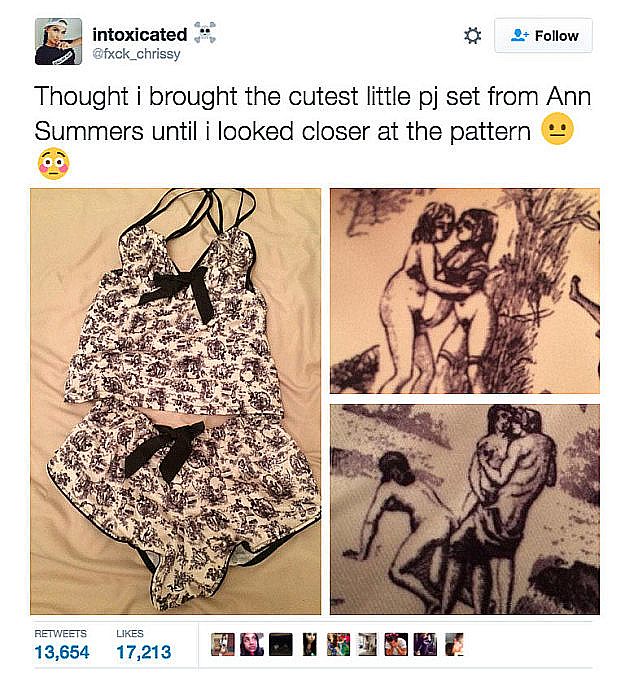Select the second liker avatar thumbnail

[252, 645]
